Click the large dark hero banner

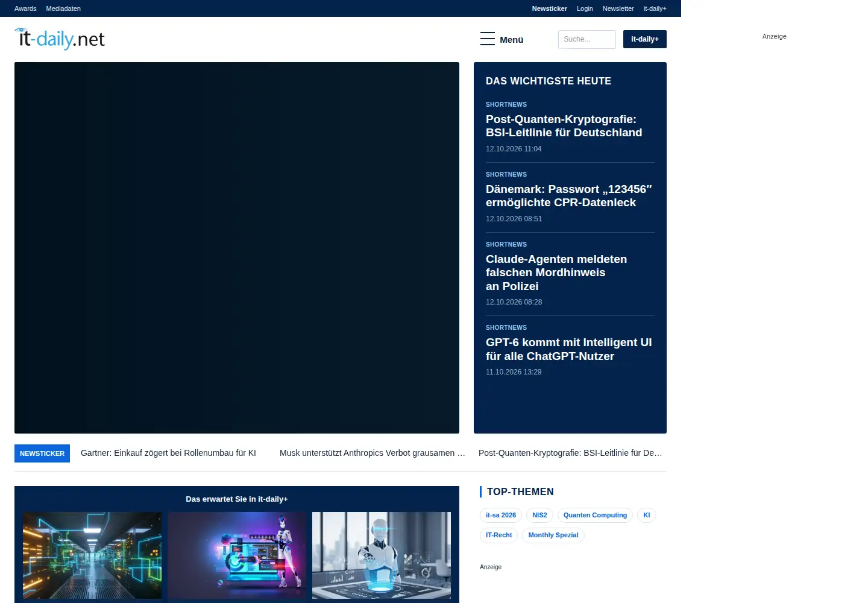[x=237, y=248]
